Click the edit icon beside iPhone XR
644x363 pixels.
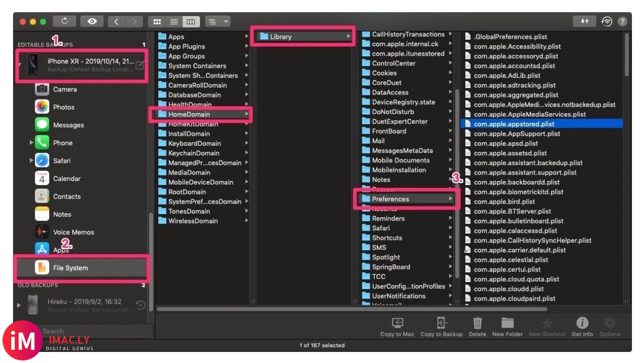[x=140, y=65]
